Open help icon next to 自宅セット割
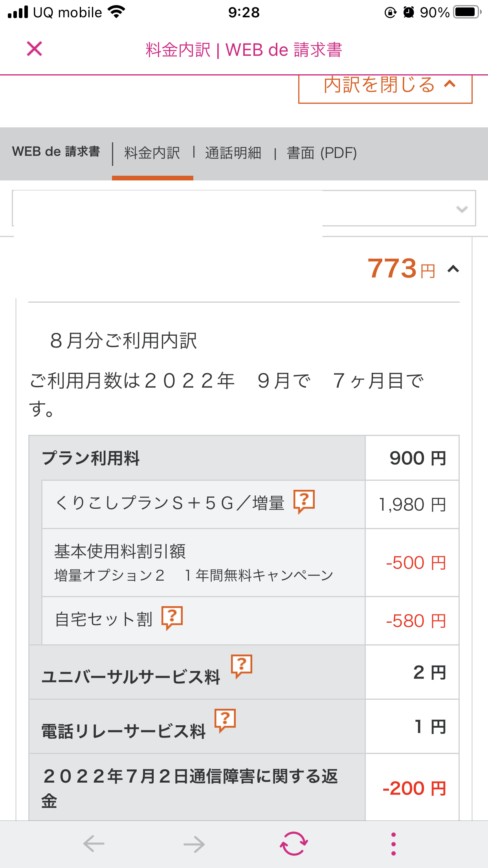Screen dimensions: 488x868 (x=172, y=618)
